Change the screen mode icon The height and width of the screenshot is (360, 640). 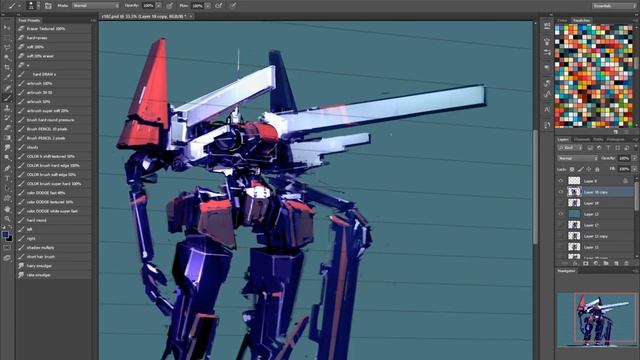point(7,258)
